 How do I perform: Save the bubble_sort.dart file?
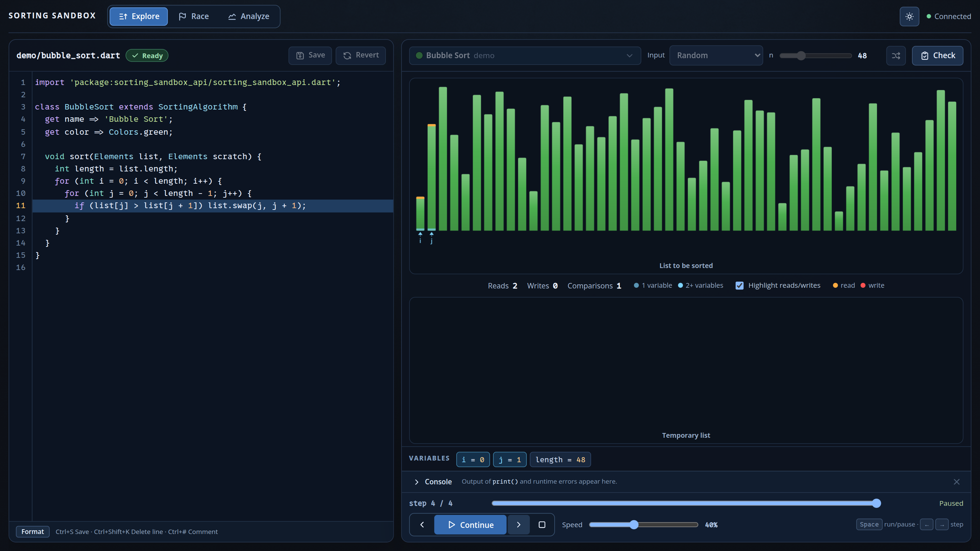coord(310,55)
